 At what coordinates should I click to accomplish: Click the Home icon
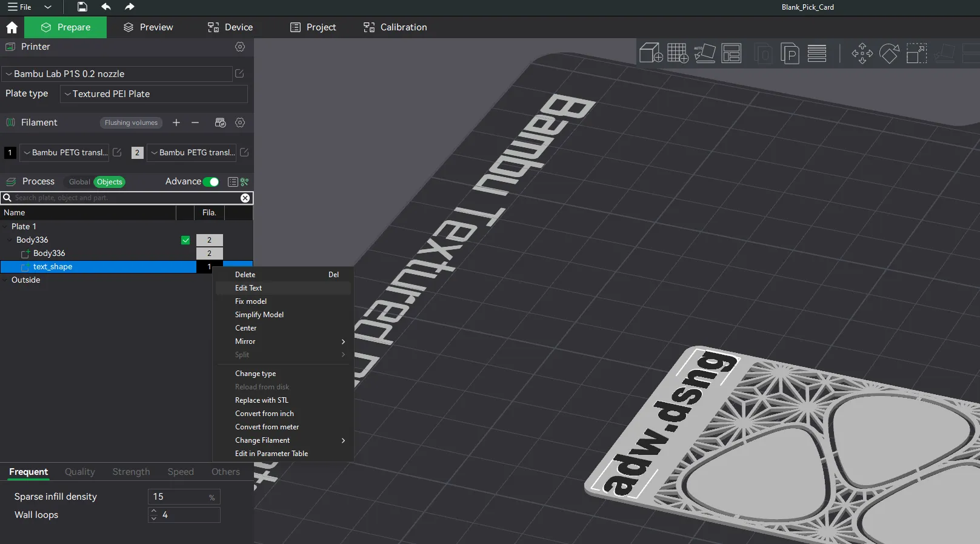tap(12, 27)
